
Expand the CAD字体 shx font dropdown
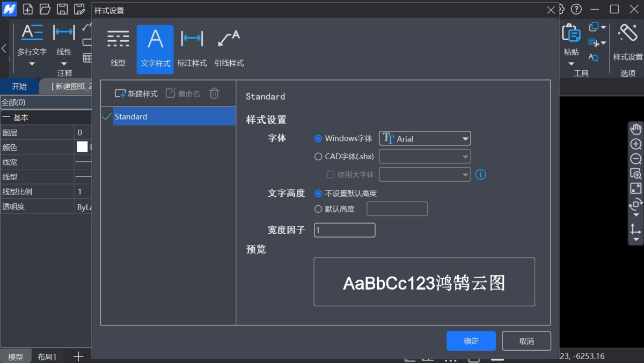click(425, 157)
